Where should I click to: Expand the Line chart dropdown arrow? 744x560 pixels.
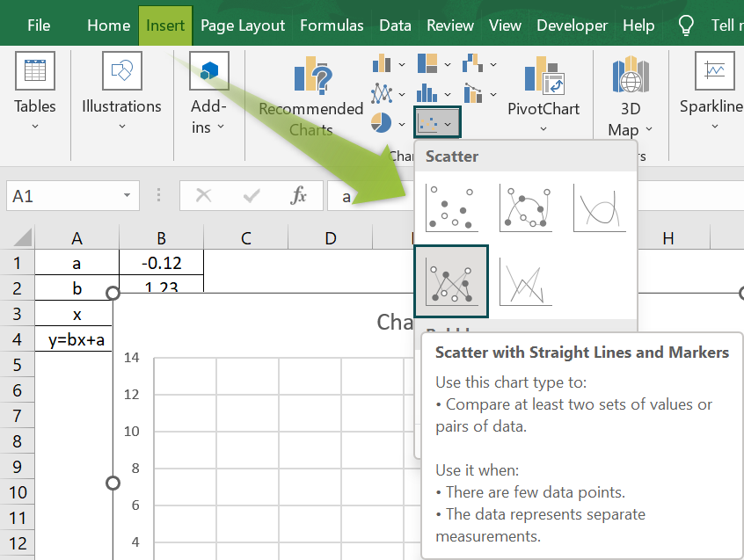401,94
